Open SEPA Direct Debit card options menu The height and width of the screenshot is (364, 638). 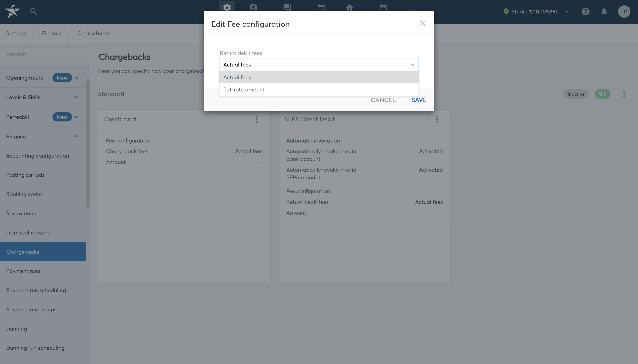click(437, 119)
